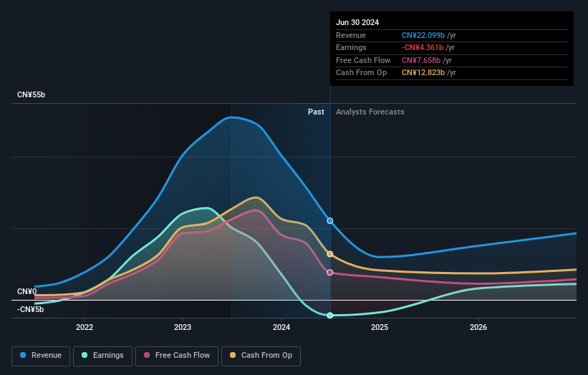Click the CN¥55b y-axis label

coord(31,94)
